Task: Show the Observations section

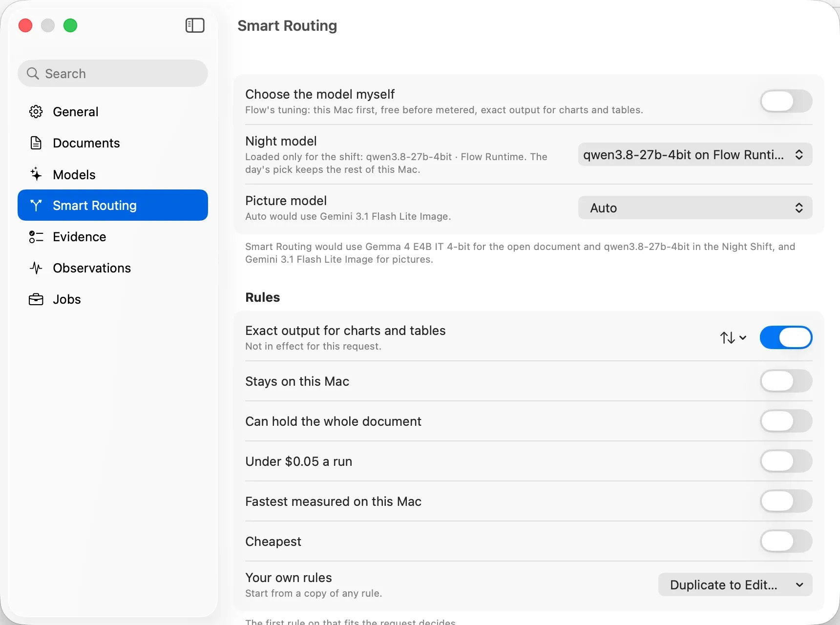Action: coord(113,268)
